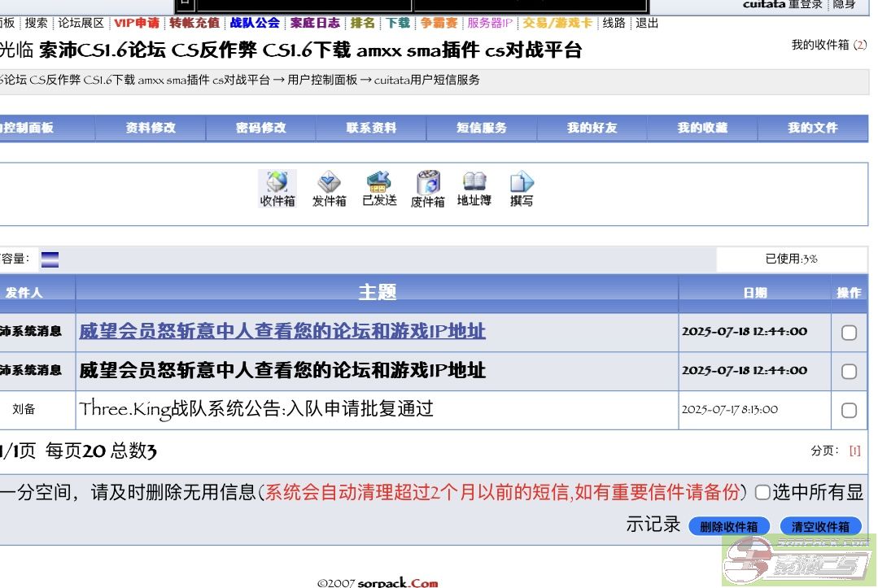Viewport: 878px width, 588px height.
Task: Open VIP申请 in top navigation
Action: [136, 23]
